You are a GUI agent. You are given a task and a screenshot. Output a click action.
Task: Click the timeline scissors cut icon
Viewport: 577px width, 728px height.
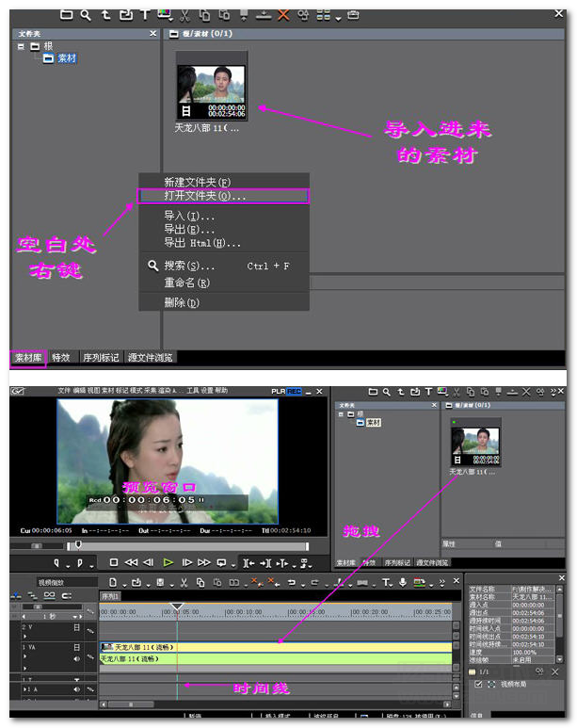(x=184, y=582)
